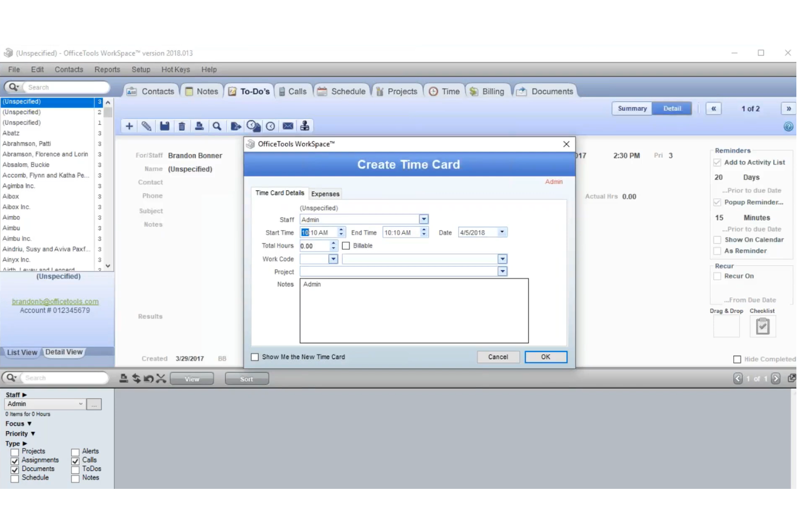Click the floppy disk save icon
This screenshot has height=532, width=798.
pyautogui.click(x=164, y=126)
